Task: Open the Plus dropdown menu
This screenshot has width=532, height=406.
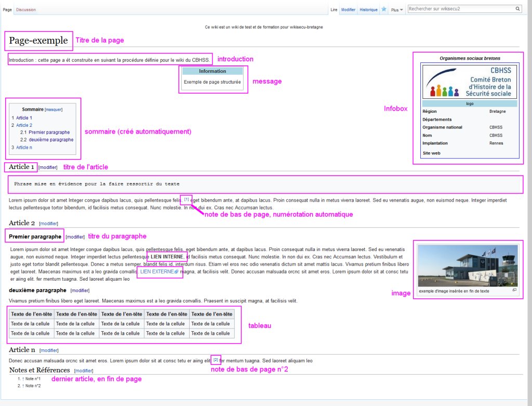Action: click(x=397, y=10)
